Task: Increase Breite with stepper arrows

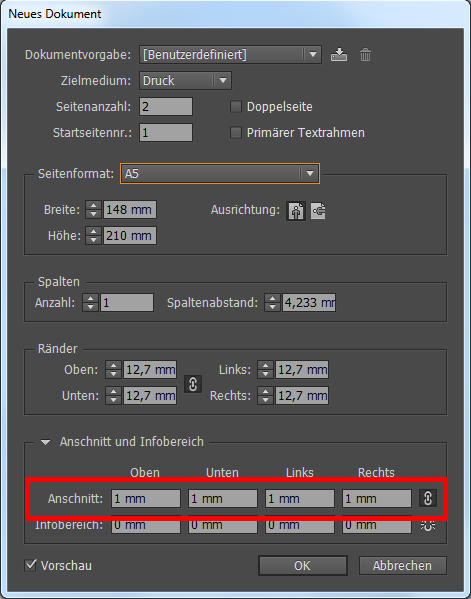Action: [93, 206]
